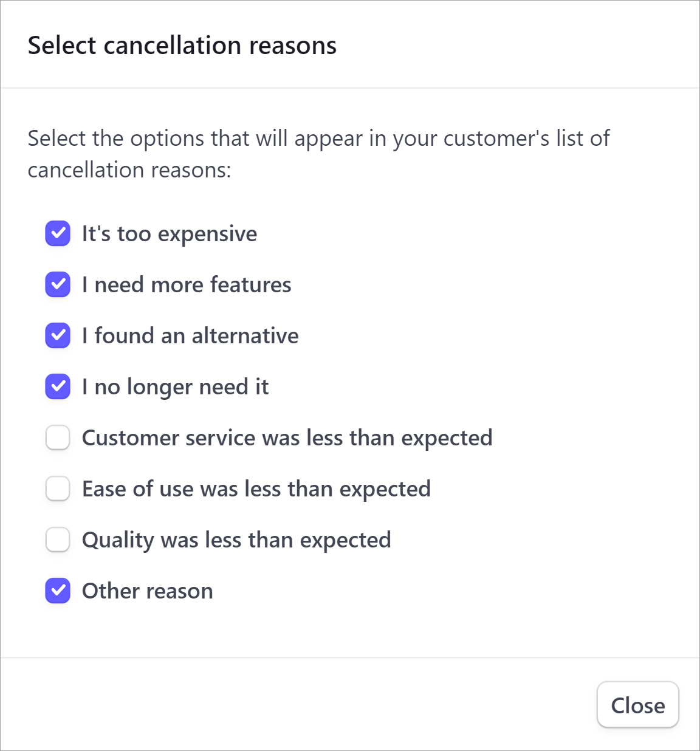Click the empty footer area left of Close
The width and height of the screenshot is (700, 751).
292,705
